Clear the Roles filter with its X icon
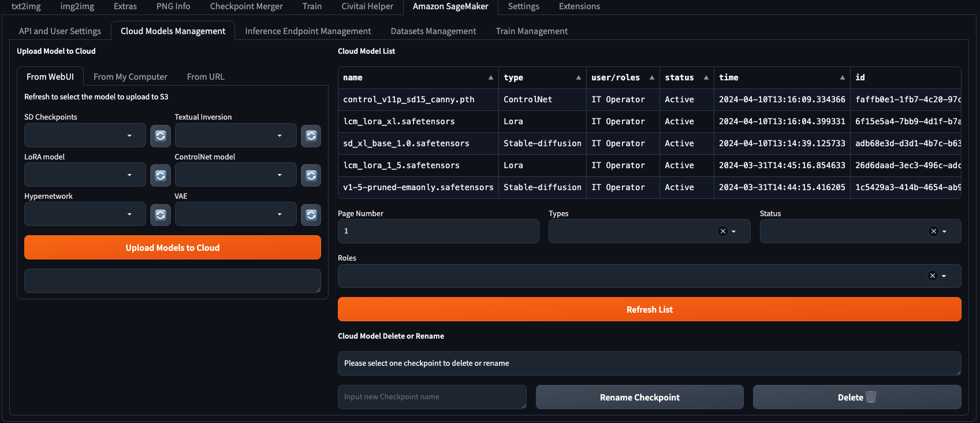The image size is (980, 423). click(x=932, y=276)
